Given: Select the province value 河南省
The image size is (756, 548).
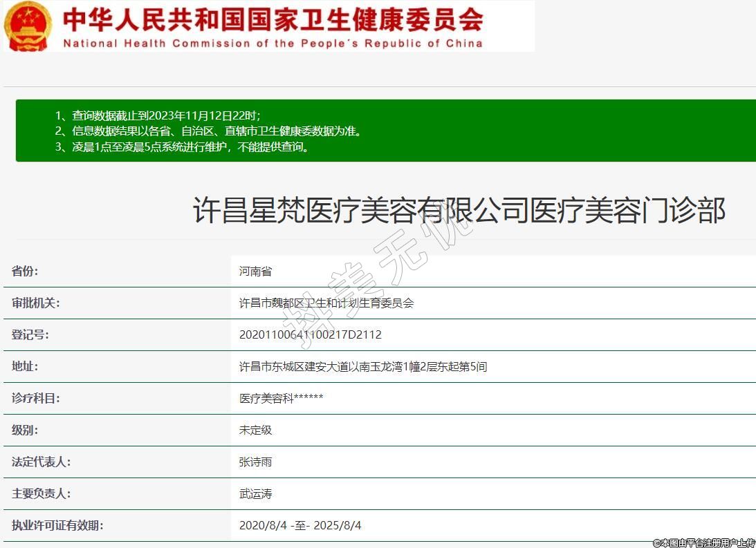Looking at the screenshot, I should tap(255, 271).
